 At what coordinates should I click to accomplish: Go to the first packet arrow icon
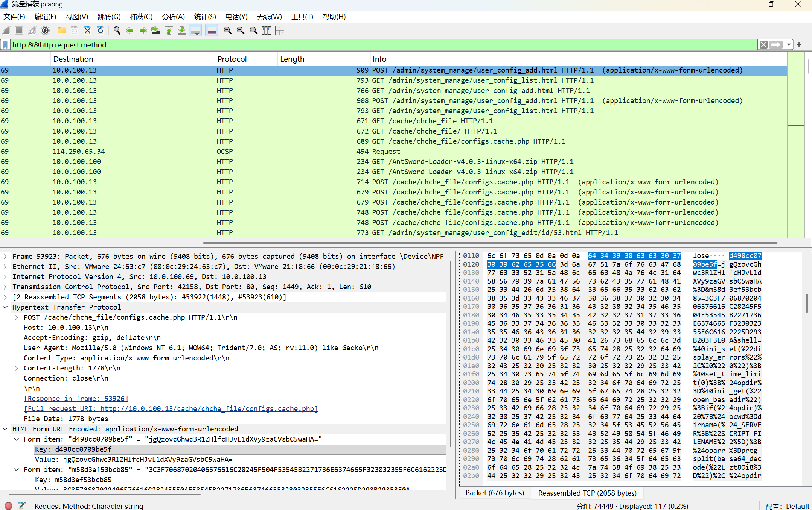click(x=169, y=30)
